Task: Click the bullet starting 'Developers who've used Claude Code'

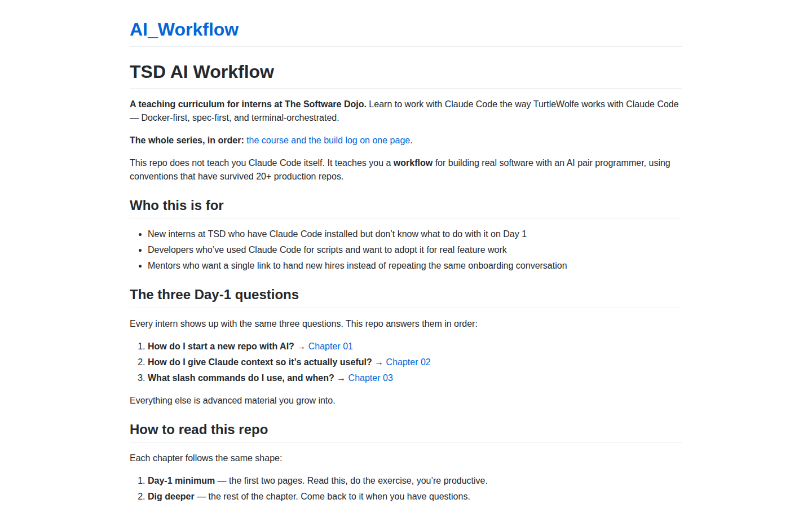Action: click(x=327, y=249)
